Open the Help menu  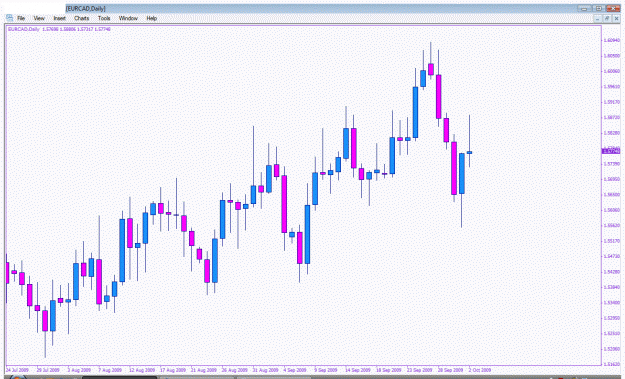click(151, 18)
